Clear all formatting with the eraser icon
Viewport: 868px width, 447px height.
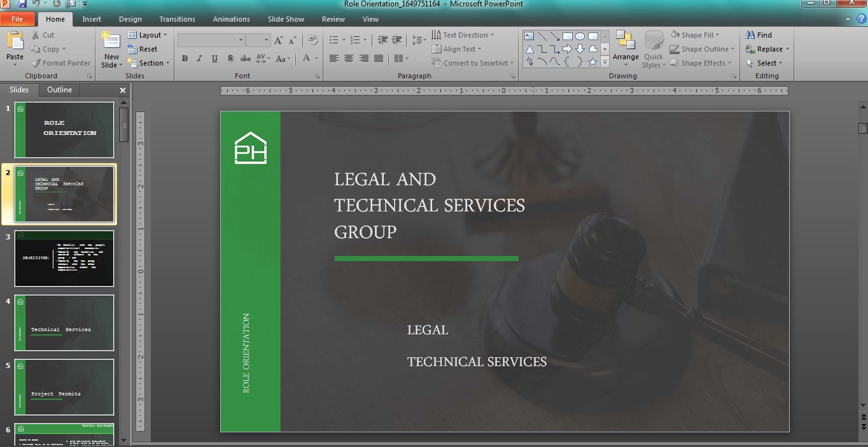(x=312, y=40)
